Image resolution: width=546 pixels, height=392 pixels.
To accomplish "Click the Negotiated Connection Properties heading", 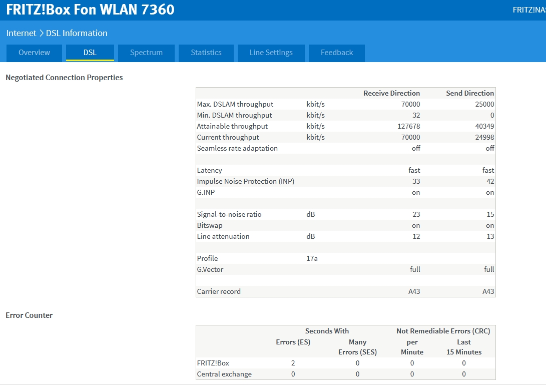I will tap(64, 78).
